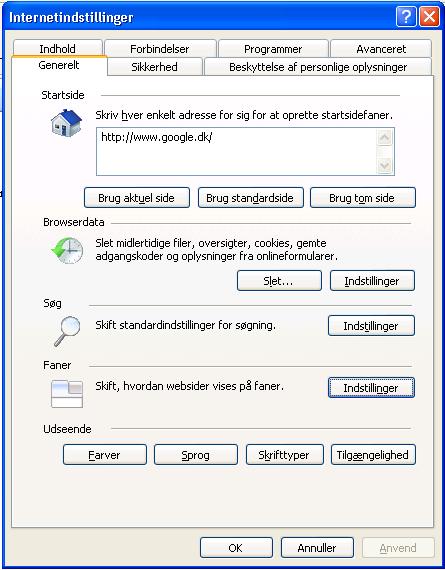
Task: Click the magnifying glass Søg icon
Action: click(x=67, y=331)
